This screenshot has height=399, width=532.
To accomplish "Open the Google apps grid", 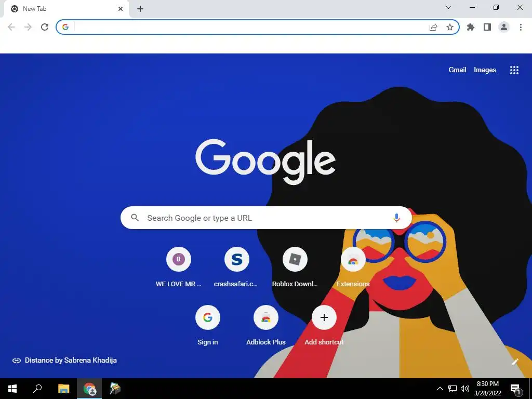I will (514, 70).
